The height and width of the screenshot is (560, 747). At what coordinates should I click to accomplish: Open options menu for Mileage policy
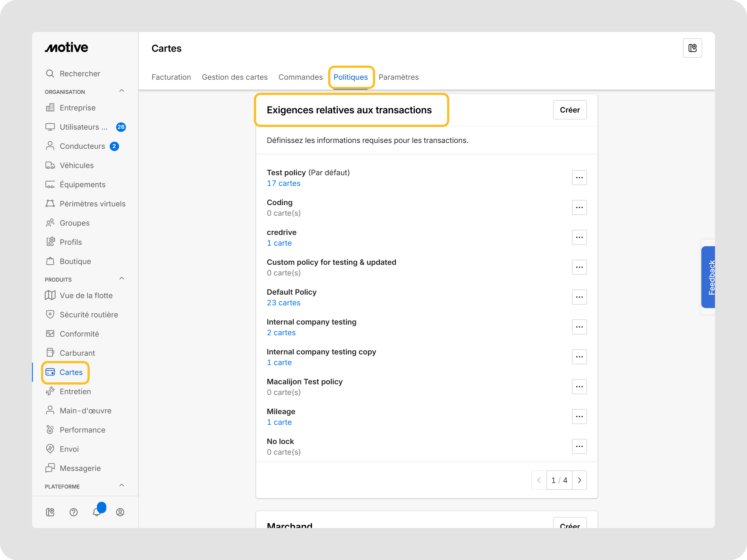click(579, 417)
